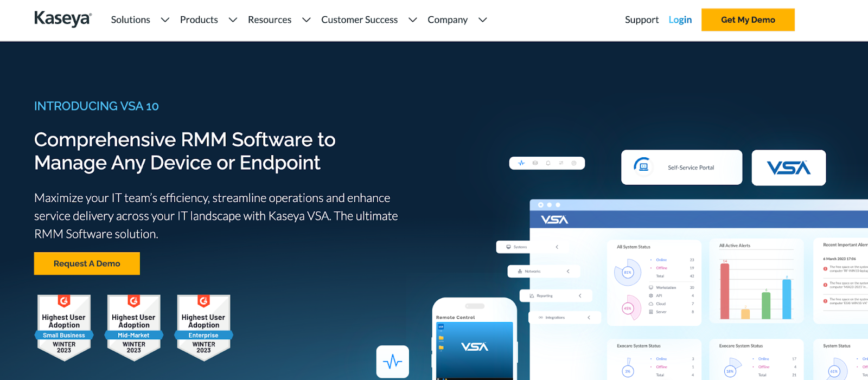Collapse the Networks panel chevron

(x=568, y=271)
